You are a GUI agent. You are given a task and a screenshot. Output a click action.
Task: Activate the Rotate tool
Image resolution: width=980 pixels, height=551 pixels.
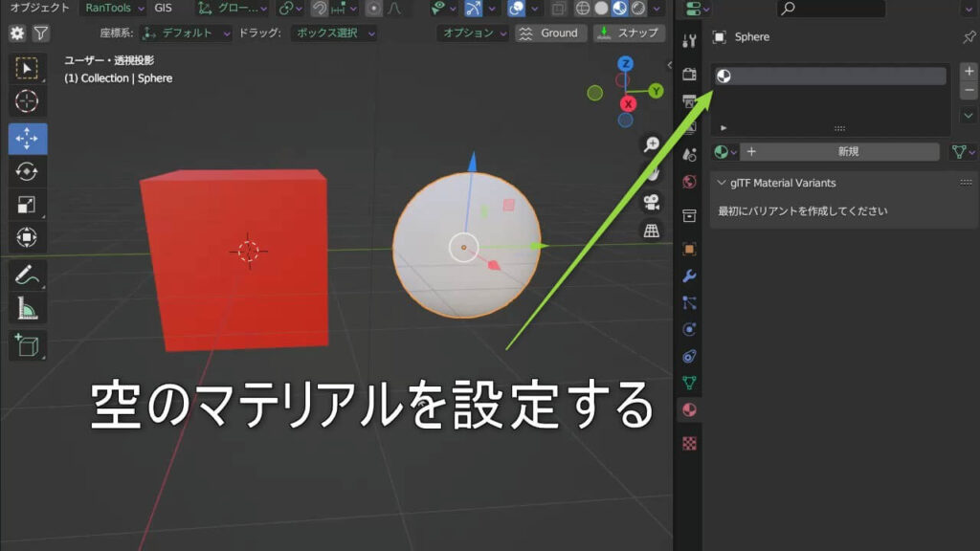coord(27,171)
